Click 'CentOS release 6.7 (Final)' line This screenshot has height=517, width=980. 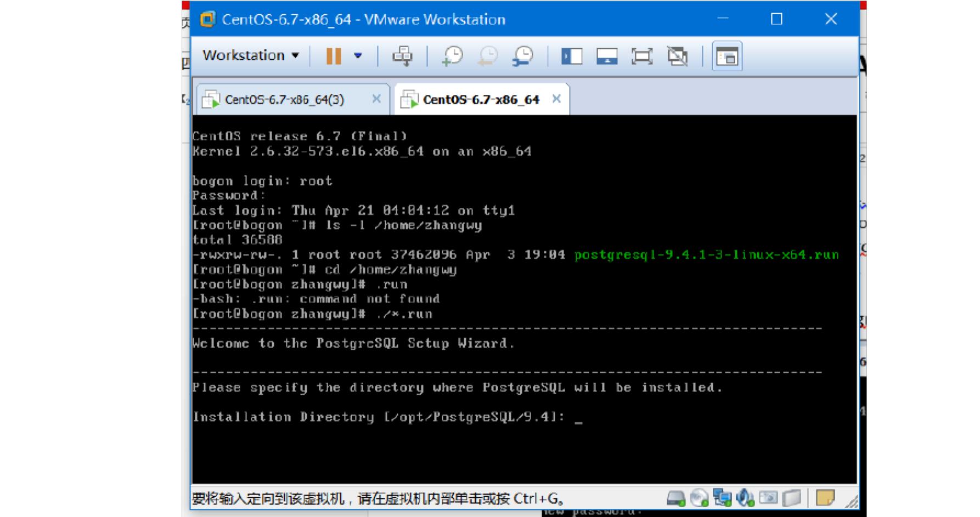[x=300, y=136]
